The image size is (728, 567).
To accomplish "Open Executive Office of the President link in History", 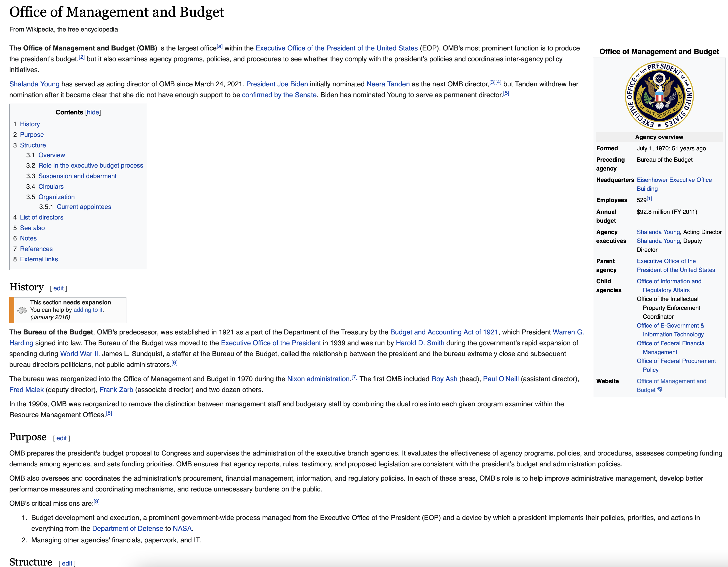I will pos(271,343).
